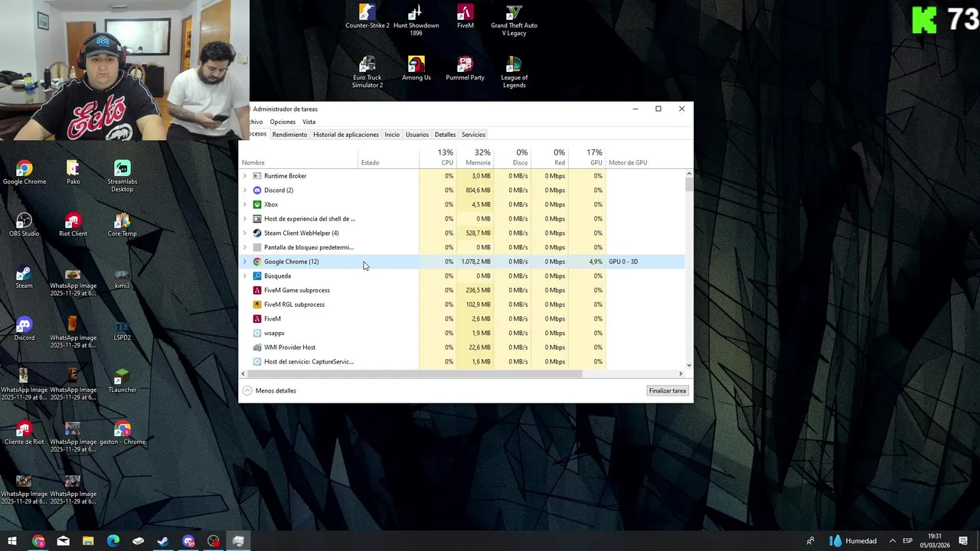Screen dimensions: 980x551
Task: Open the notification center icon
Action: point(963,541)
